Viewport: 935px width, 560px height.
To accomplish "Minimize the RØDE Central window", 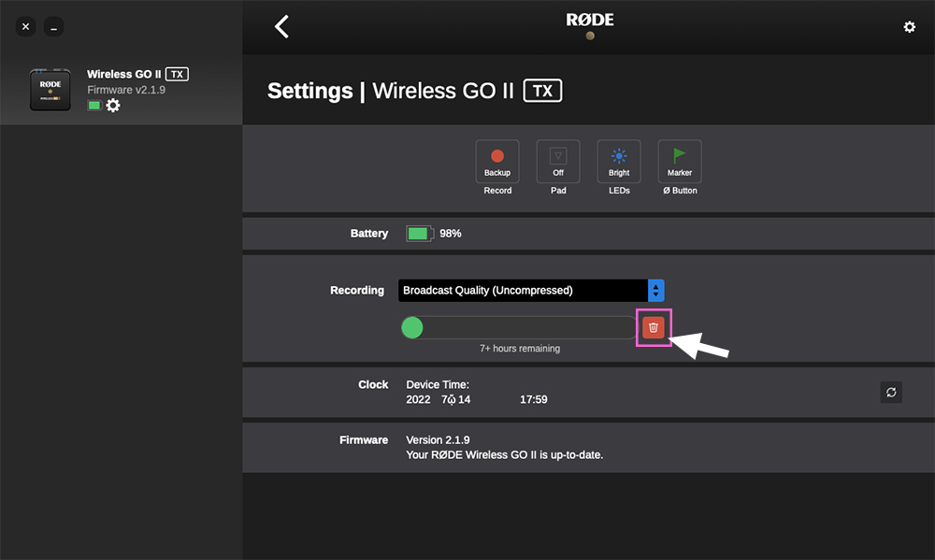I will [x=53, y=27].
